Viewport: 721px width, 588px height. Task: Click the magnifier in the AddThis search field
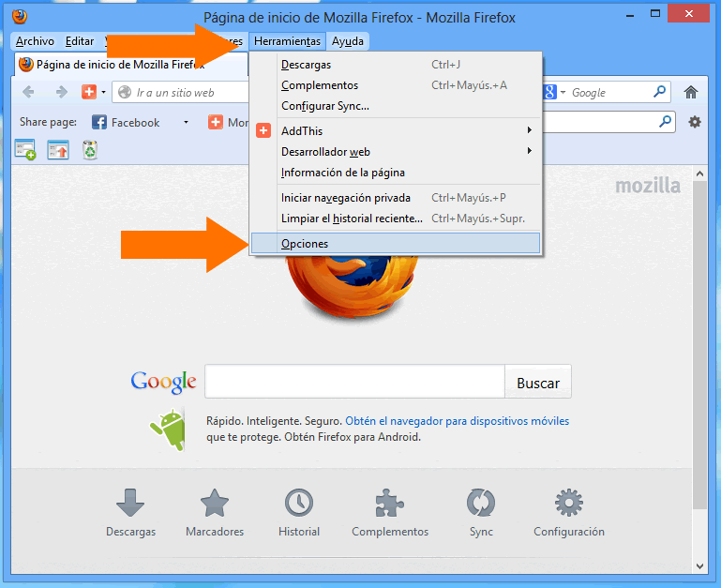pos(665,122)
